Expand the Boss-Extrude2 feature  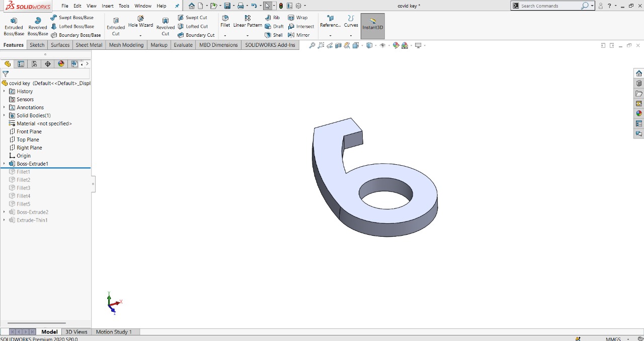[5, 212]
